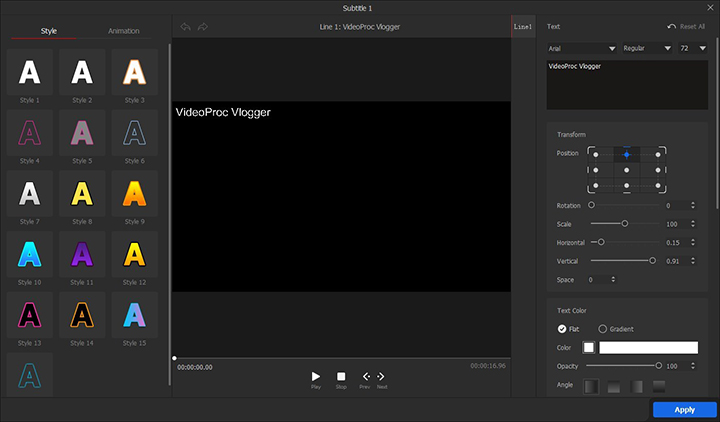Choose the Style 12 preset

pos(135,254)
